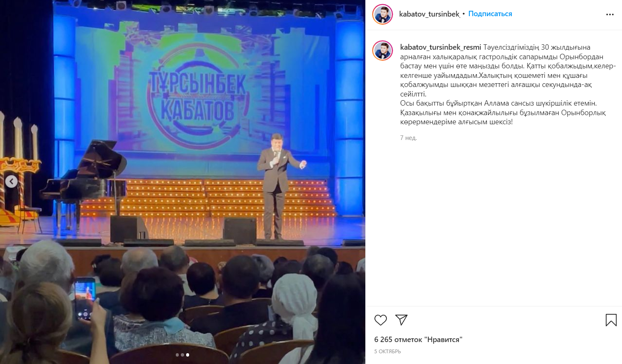
Task: Tap the stage performance photo
Action: pos(182,182)
